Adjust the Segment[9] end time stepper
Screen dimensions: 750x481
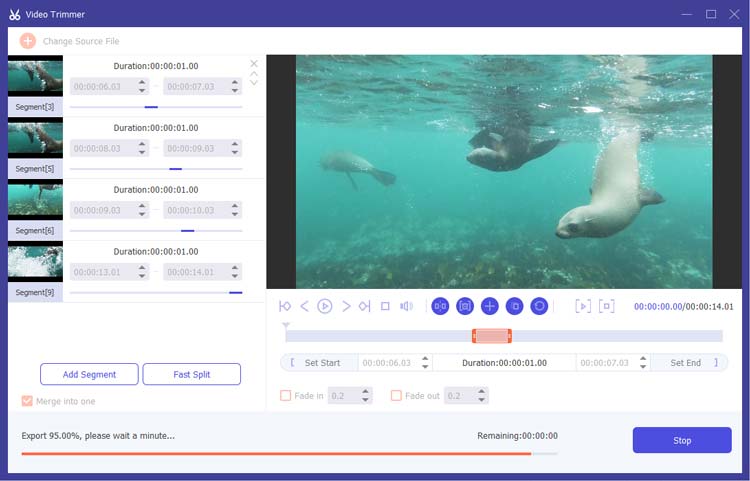coord(235,272)
